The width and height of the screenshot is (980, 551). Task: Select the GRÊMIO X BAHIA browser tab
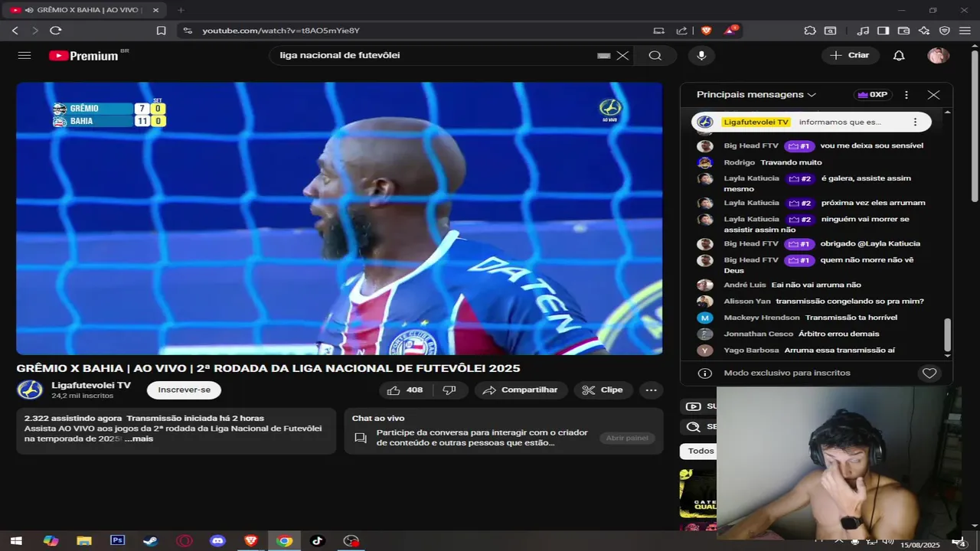(84, 10)
